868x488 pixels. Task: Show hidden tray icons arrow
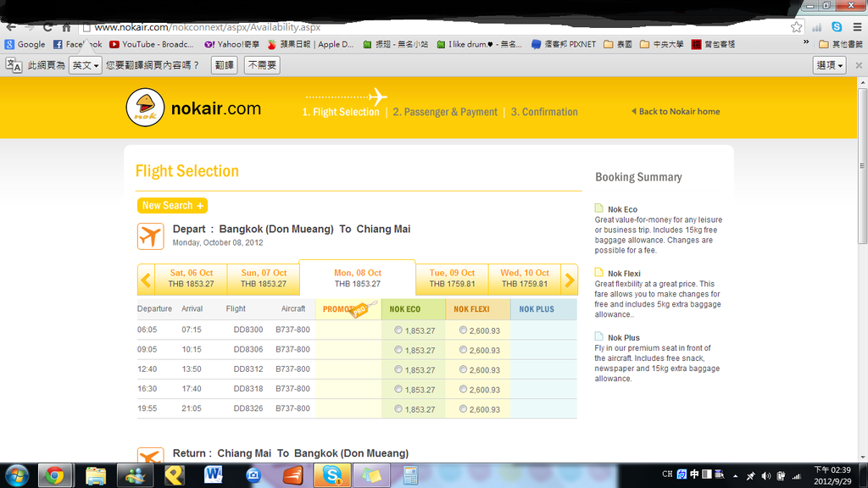[735, 476]
